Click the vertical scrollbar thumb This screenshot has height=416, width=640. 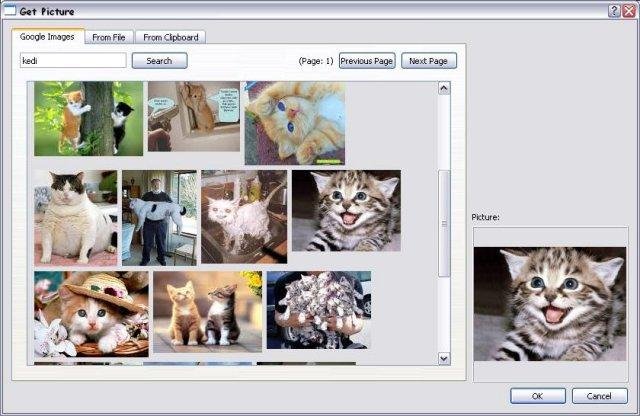coord(444,222)
